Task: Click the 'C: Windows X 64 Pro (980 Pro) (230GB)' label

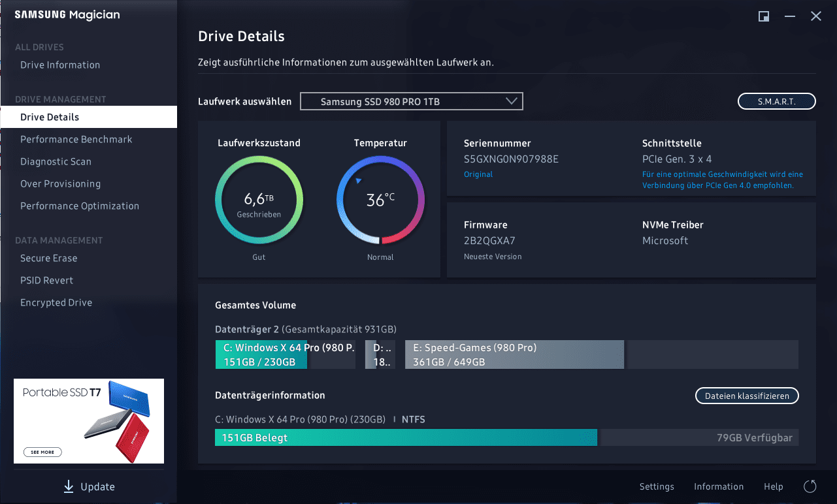Action: pos(300,419)
